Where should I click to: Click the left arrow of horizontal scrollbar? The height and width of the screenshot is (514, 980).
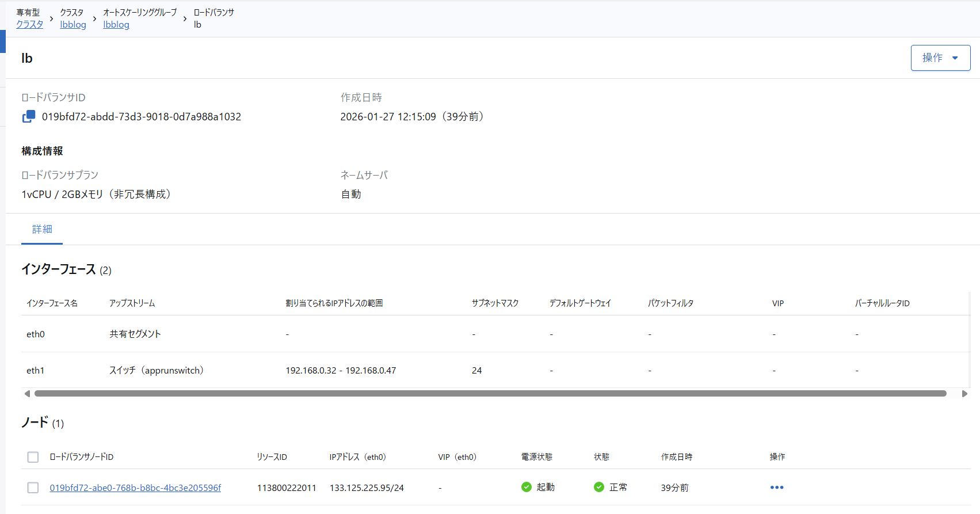[x=27, y=394]
